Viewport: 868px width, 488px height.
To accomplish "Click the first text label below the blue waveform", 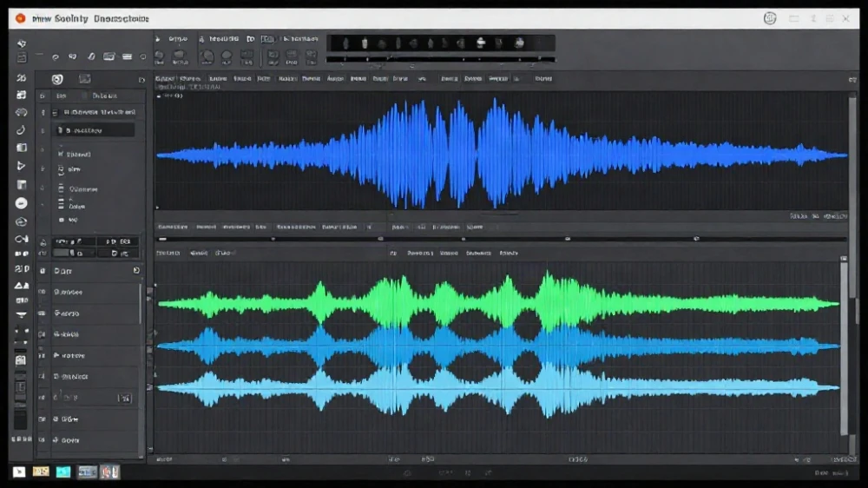I will pos(173,228).
